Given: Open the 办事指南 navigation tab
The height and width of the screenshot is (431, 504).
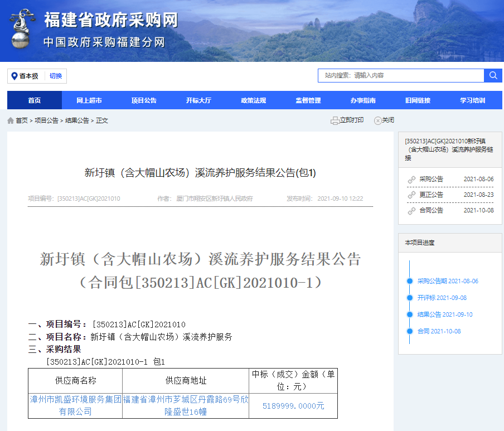Looking at the screenshot, I should click(363, 100).
